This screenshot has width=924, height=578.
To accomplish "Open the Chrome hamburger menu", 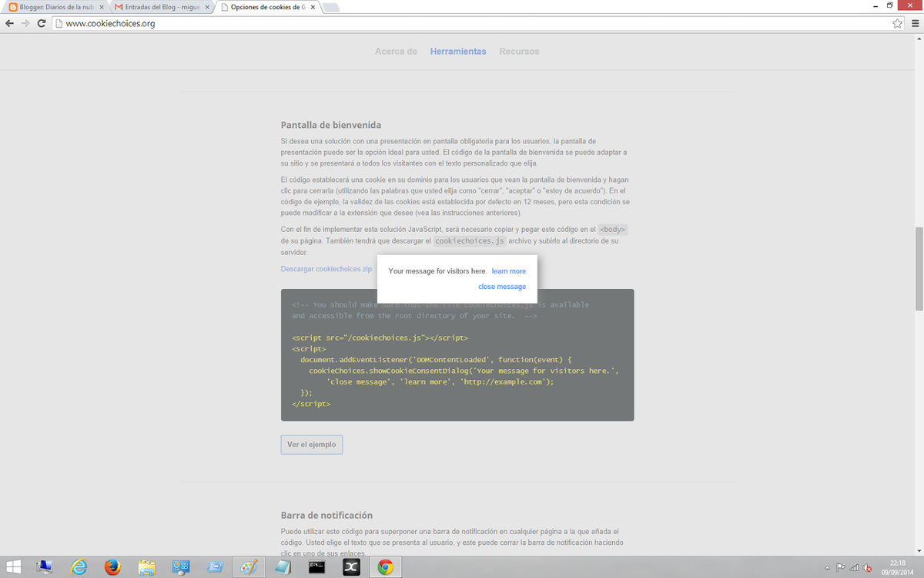I will coord(915,24).
